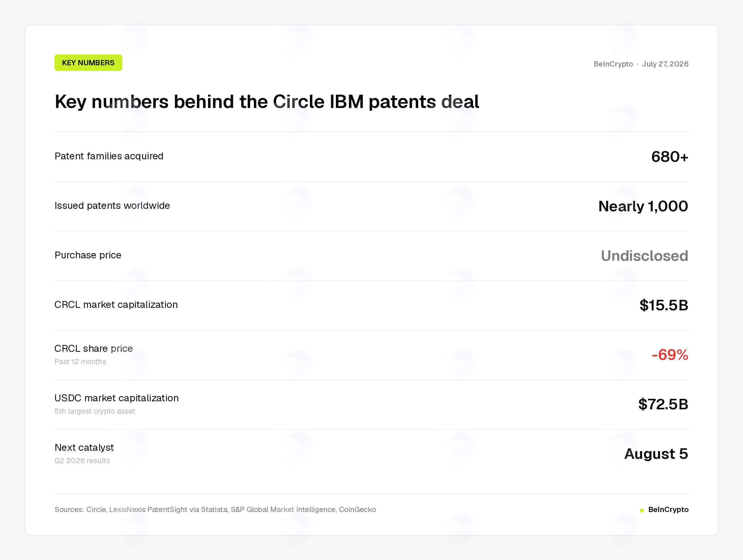Screen dimensions: 743x560
Task: Click the $15.5B value
Action: (664, 305)
